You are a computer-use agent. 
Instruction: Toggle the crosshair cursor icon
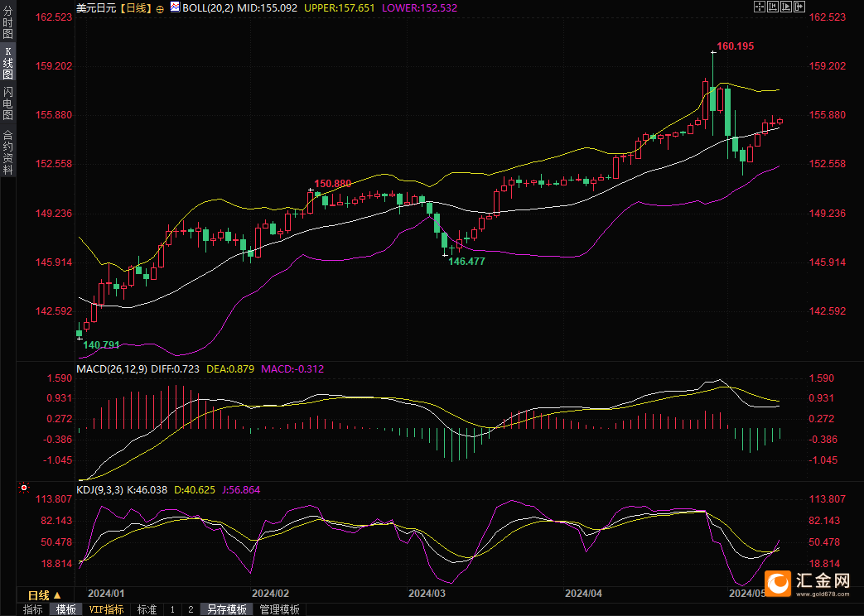click(760, 7)
